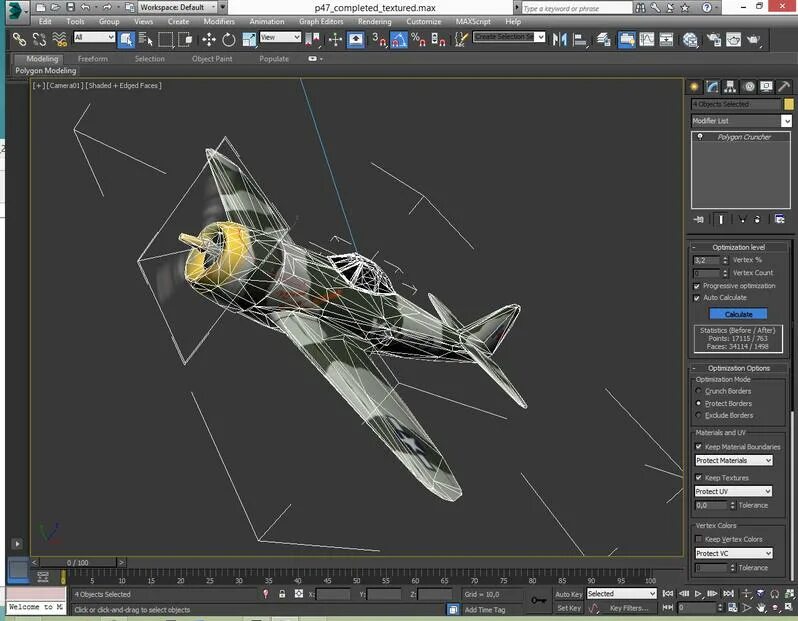Uncheck Keep Material Boundaries
The height and width of the screenshot is (621, 798).
click(x=698, y=447)
